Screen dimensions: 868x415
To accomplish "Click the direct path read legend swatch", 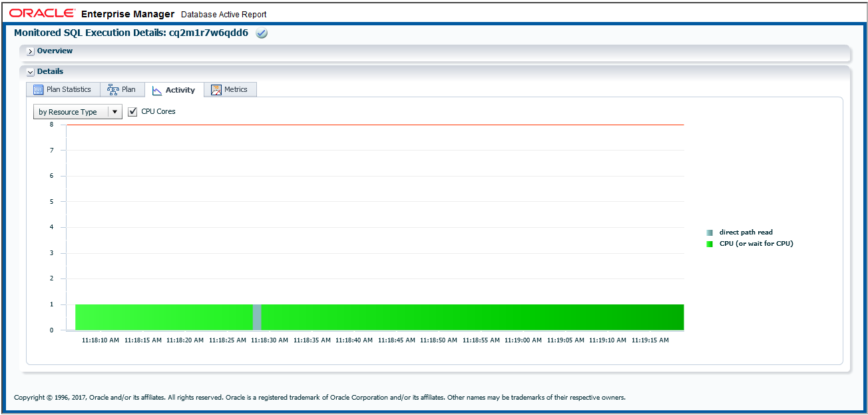I will (710, 233).
